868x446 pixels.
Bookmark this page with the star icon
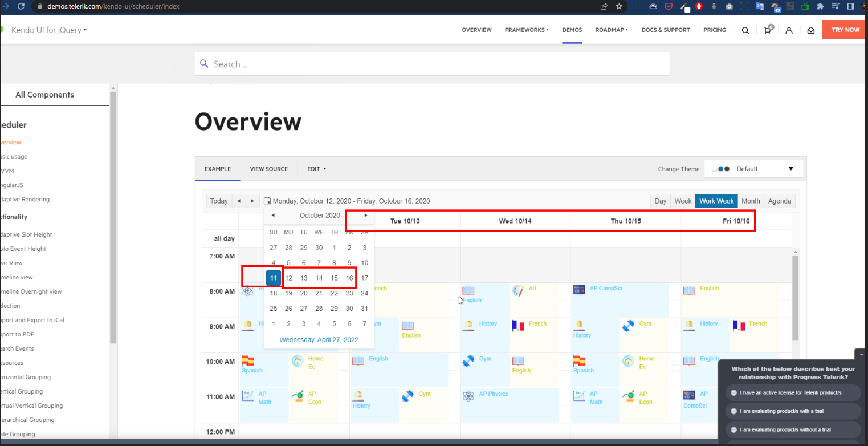pos(619,7)
